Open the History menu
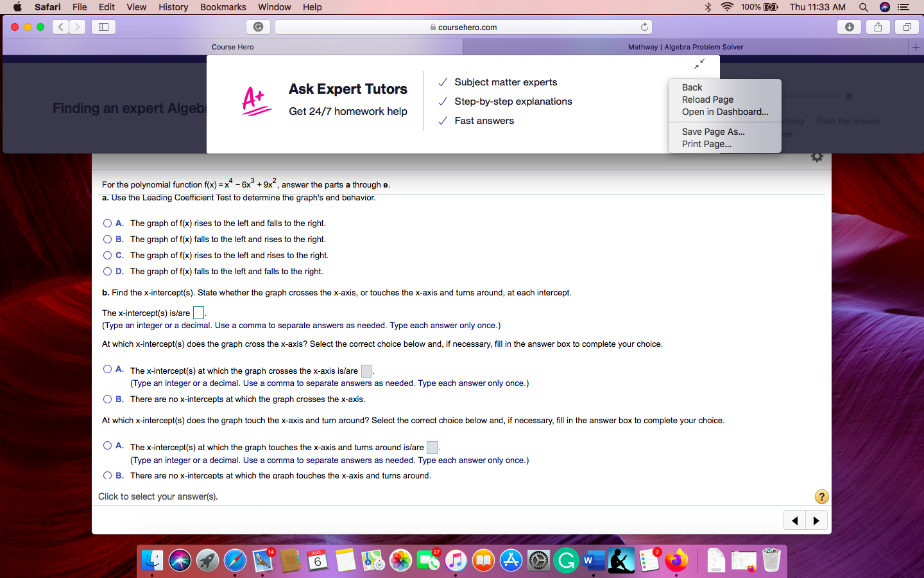Screen dimensions: 924x578 (173, 7)
